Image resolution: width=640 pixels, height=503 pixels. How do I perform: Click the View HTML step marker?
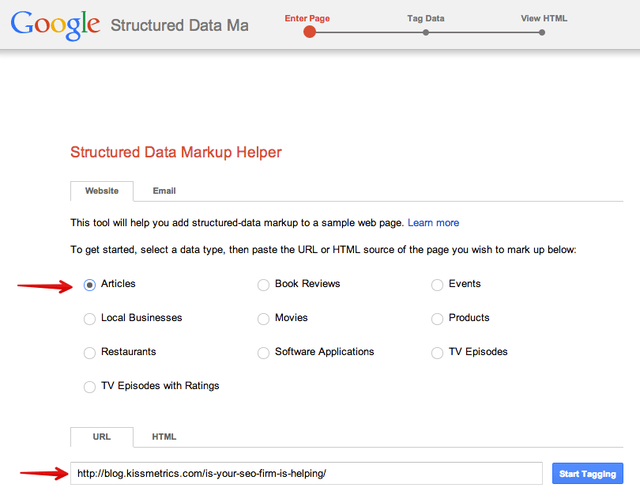pos(542,32)
